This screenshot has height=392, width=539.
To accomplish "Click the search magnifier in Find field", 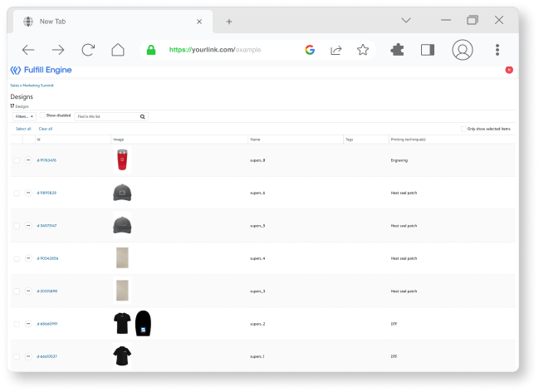I will click(142, 116).
